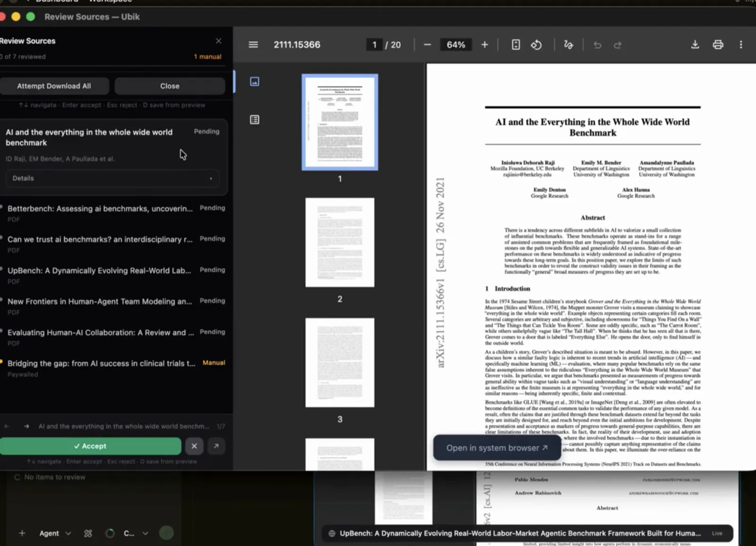This screenshot has height=546, width=756.
Task: Show page thumbnails view in sidebar
Action: [255, 81]
